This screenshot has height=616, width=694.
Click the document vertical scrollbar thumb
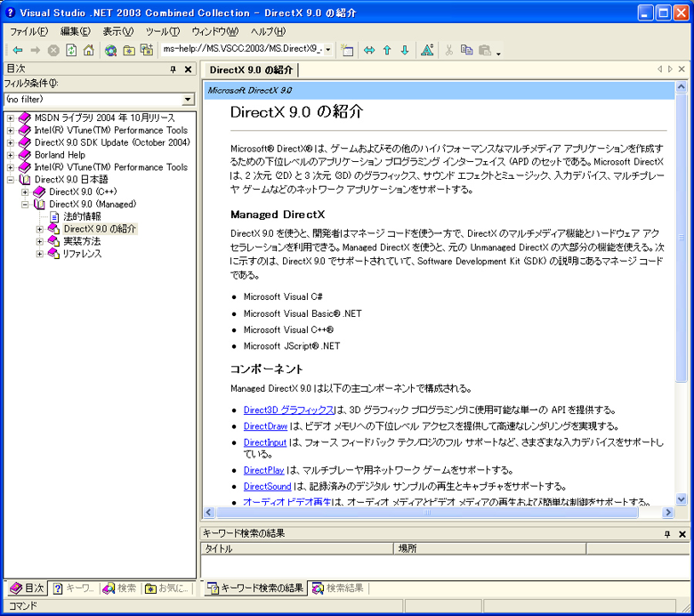pyautogui.click(x=682, y=238)
